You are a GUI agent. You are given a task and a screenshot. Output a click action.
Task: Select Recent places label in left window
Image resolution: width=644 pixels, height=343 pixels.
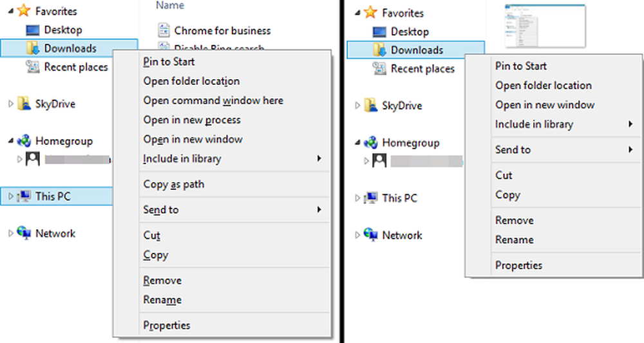click(x=76, y=67)
